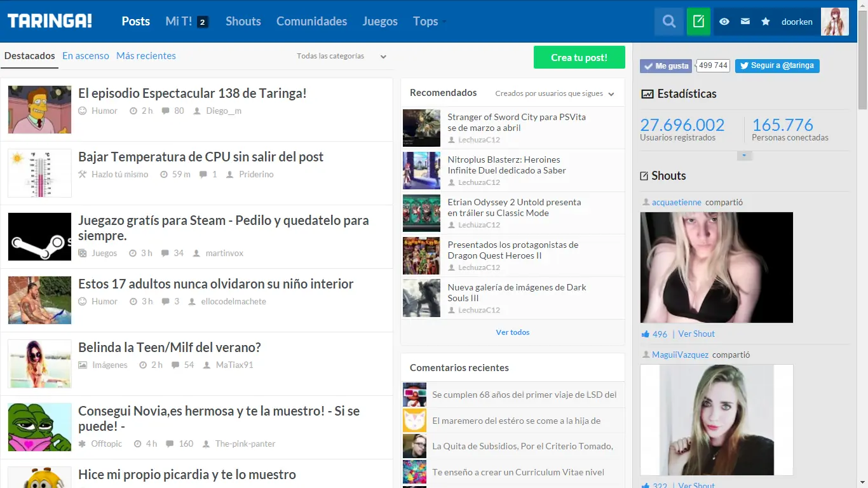Switch to the En ascenso tab
Screen dimensions: 868x488
point(85,55)
